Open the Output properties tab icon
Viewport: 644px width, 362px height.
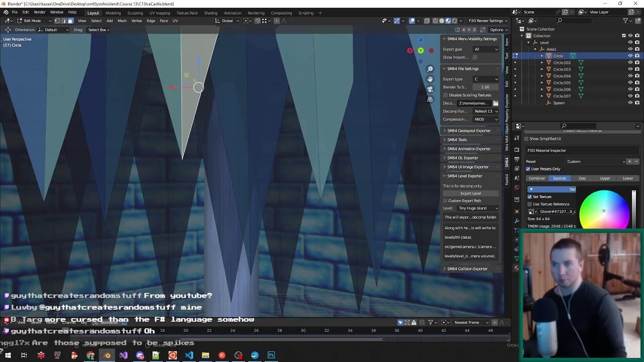click(517, 159)
